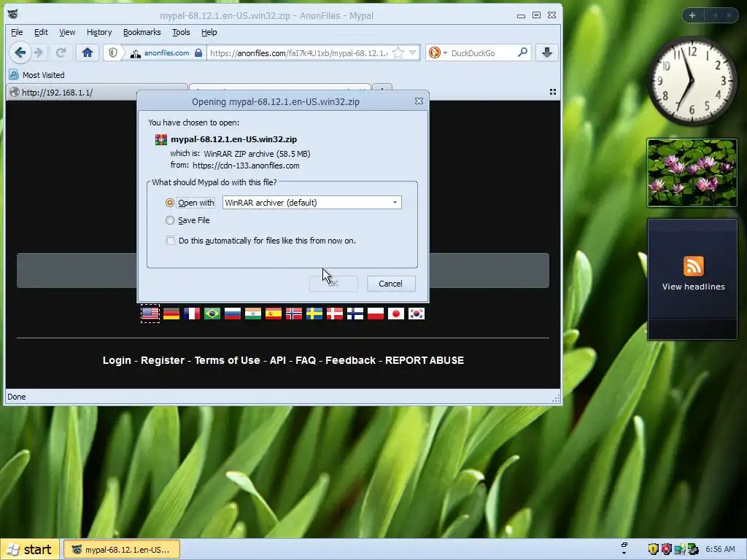Select the Save File radio button
Image resolution: width=747 pixels, height=560 pixels.
[x=169, y=220]
